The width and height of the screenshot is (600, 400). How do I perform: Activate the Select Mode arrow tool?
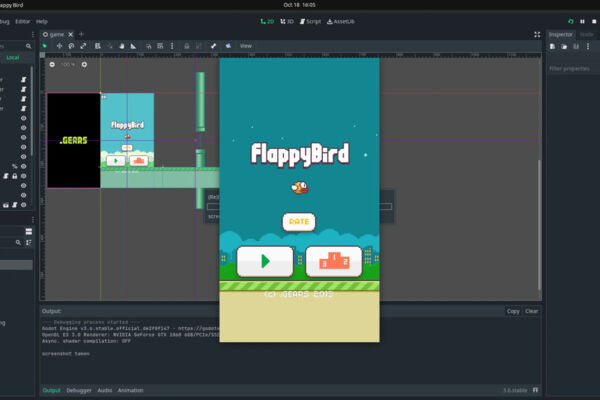[44, 46]
